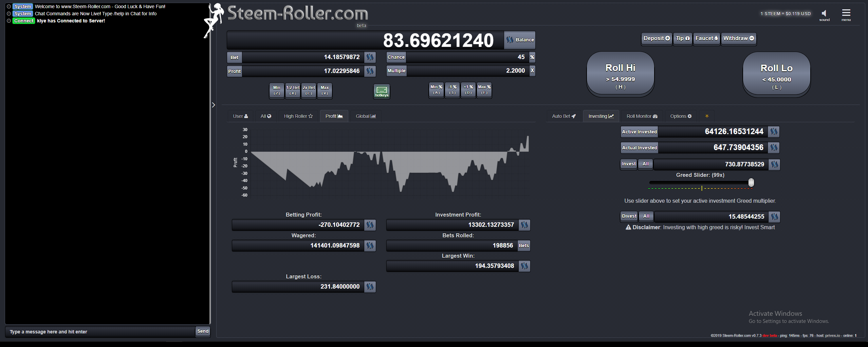Image resolution: width=868 pixels, height=347 pixels.
Task: Click the Divest button
Action: click(x=629, y=216)
